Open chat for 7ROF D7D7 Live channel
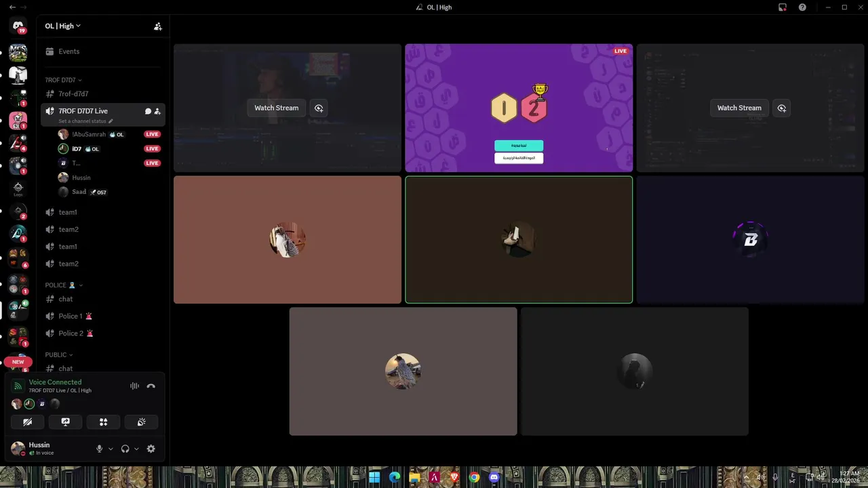 pyautogui.click(x=148, y=111)
